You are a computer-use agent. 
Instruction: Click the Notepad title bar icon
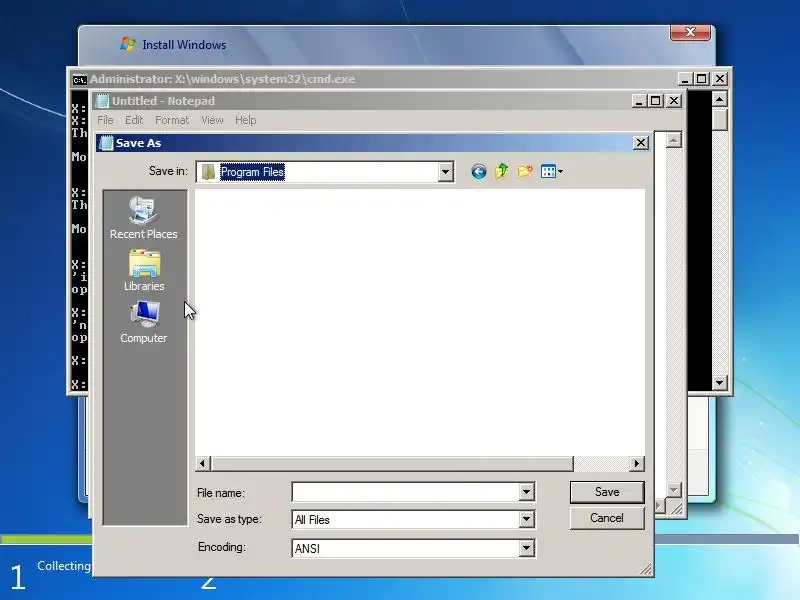pyautogui.click(x=103, y=101)
